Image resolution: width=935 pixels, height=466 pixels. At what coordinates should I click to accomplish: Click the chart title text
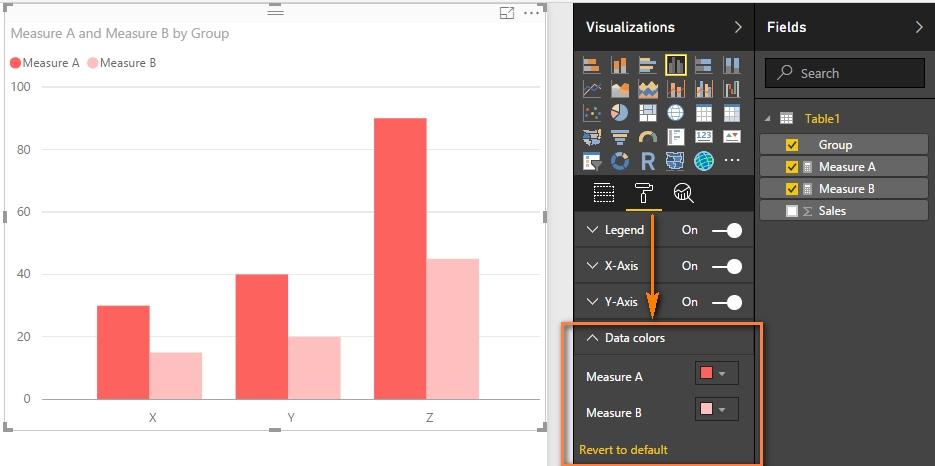120,34
